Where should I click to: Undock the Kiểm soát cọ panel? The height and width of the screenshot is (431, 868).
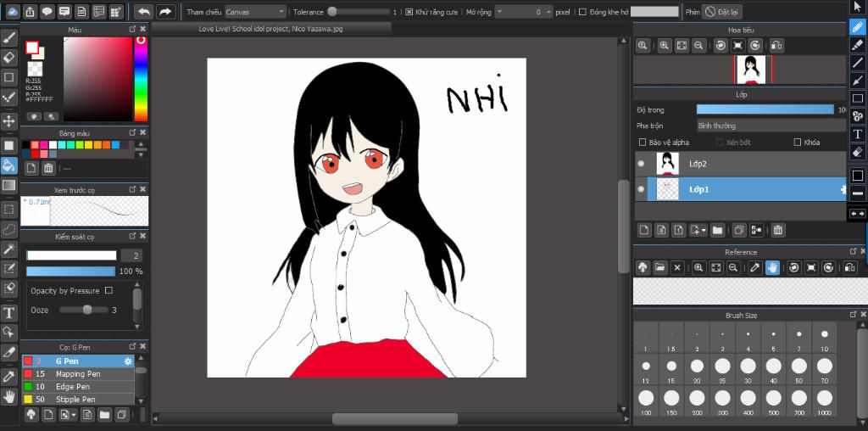point(132,236)
